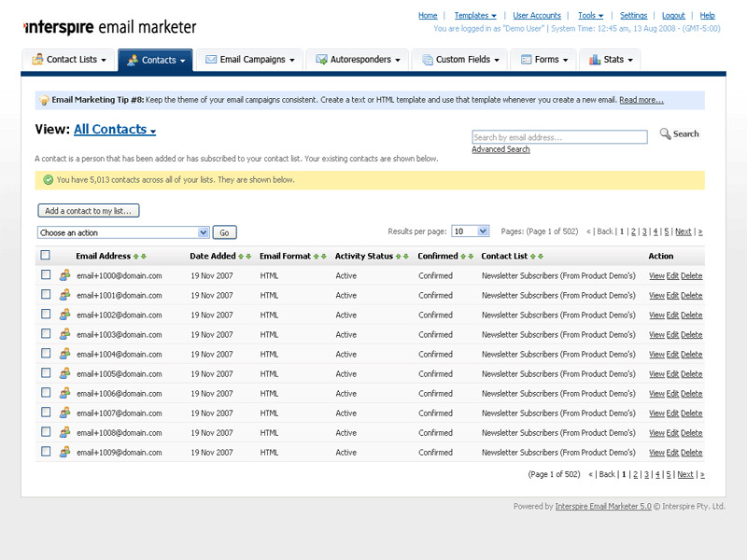The height and width of the screenshot is (560, 747).
Task: Click the Email Campaigns envelope icon
Action: [211, 60]
